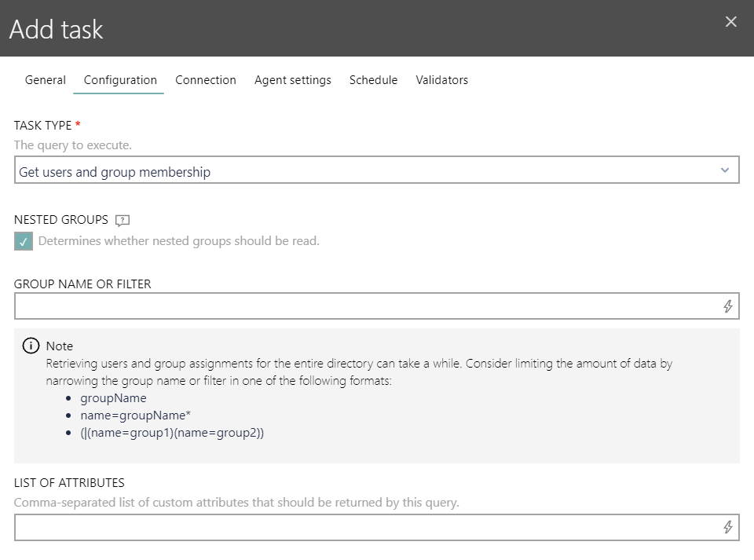Switch to the General tab

(46, 80)
